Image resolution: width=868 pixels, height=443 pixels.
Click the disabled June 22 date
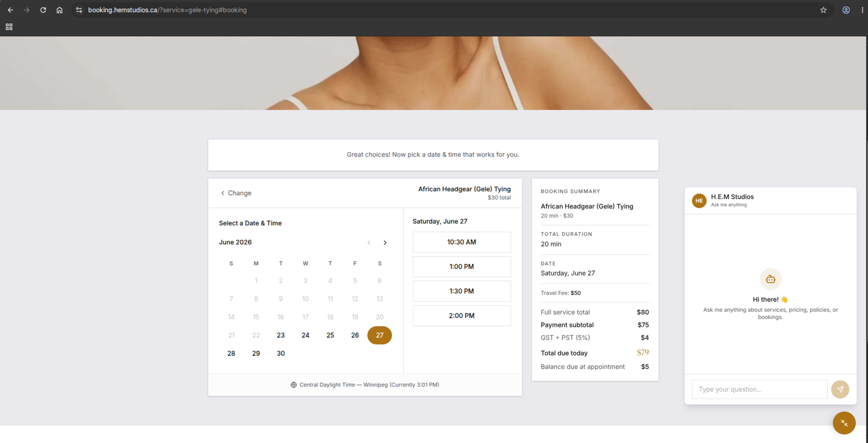click(x=256, y=335)
